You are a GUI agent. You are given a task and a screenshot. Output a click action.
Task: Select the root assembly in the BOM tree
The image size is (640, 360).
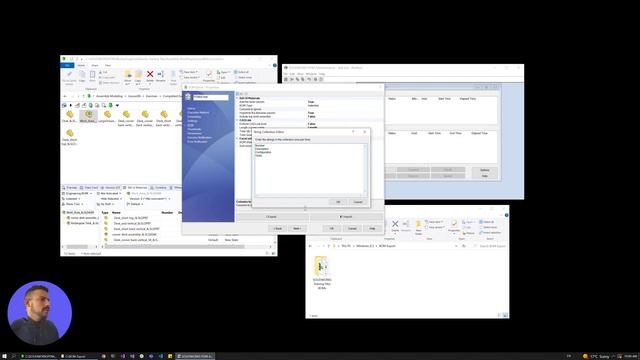pos(79,213)
